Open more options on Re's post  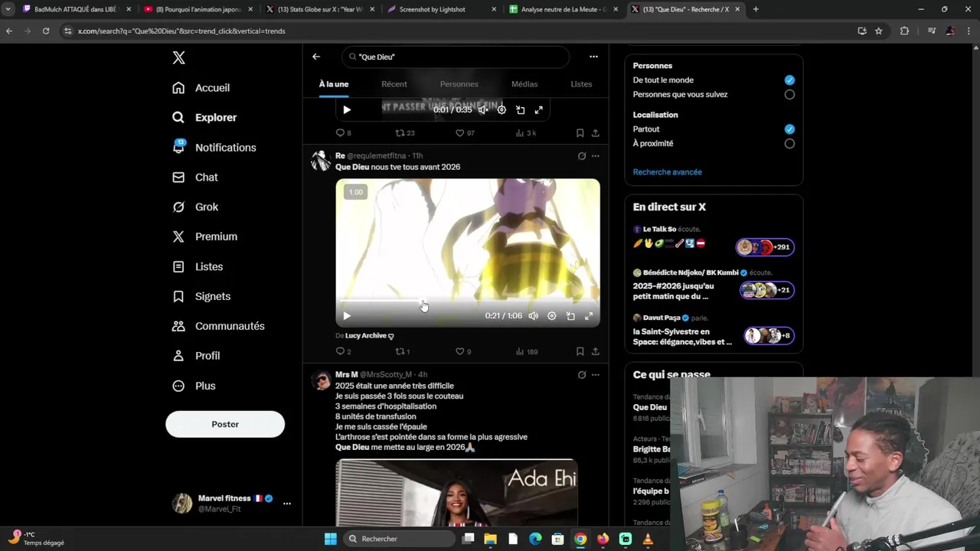point(596,156)
